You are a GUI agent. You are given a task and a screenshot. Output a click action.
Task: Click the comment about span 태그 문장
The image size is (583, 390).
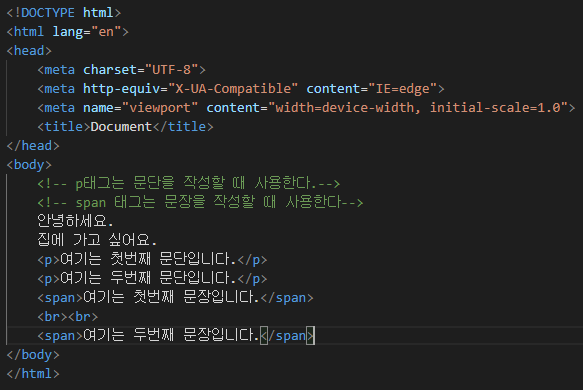pyautogui.click(x=200, y=203)
